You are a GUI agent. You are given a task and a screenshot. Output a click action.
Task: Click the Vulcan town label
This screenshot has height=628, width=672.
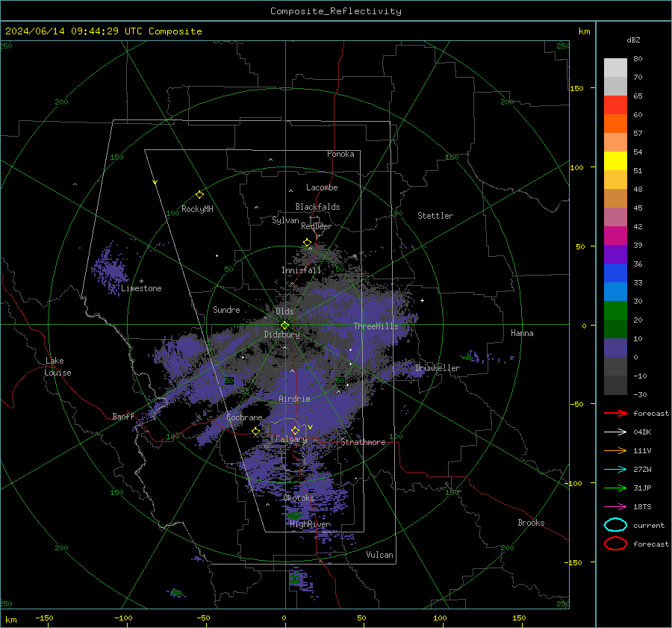tap(379, 555)
